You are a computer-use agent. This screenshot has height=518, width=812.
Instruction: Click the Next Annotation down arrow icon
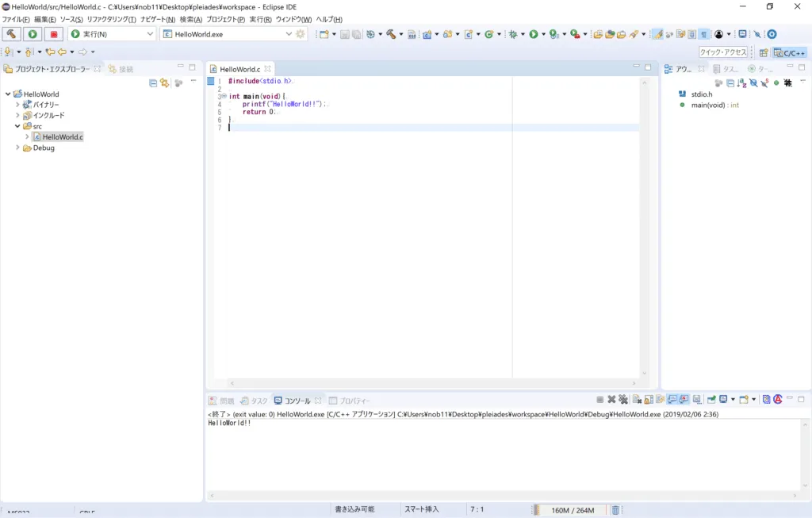[8, 52]
